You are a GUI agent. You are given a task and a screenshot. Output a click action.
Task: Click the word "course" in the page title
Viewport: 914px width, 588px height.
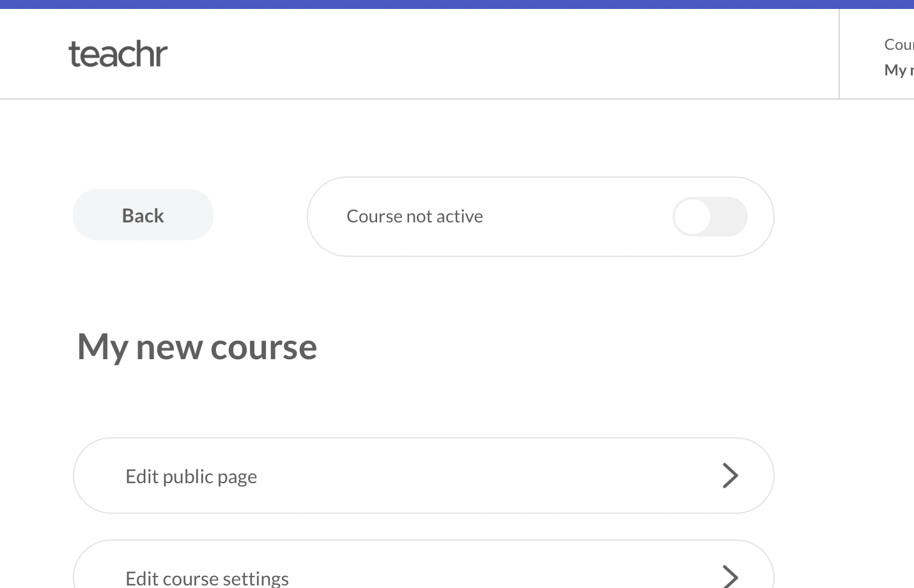tap(263, 347)
